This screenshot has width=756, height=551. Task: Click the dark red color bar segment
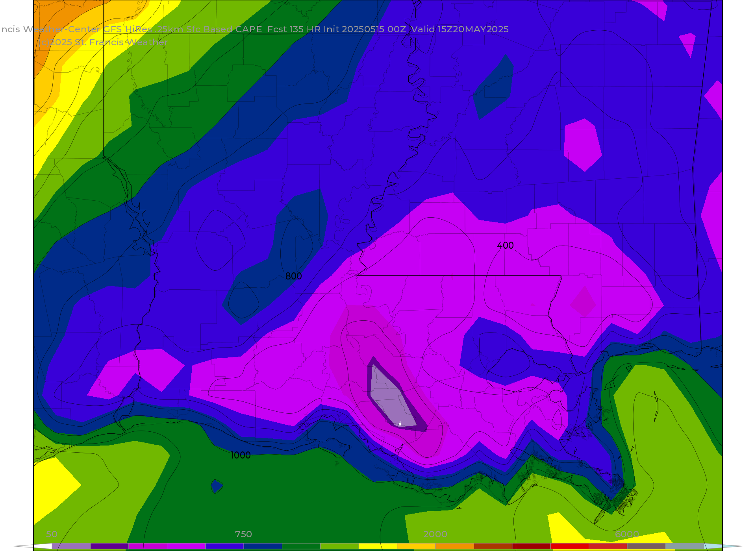point(531,546)
